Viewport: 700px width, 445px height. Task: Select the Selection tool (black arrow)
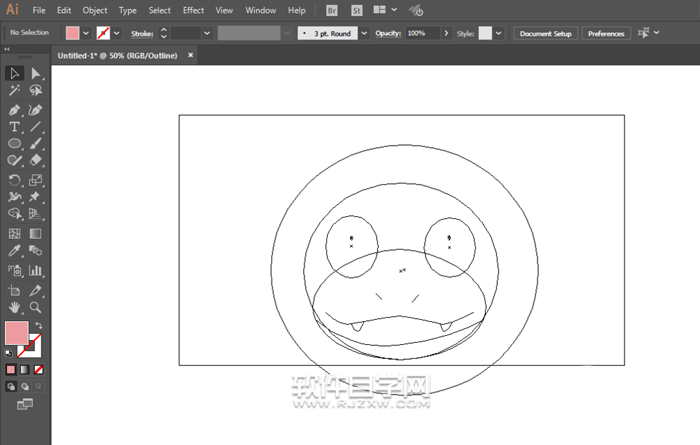(x=15, y=73)
